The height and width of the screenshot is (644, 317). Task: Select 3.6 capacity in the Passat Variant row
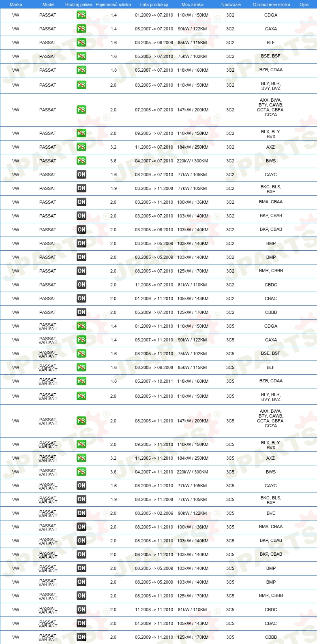tap(114, 472)
